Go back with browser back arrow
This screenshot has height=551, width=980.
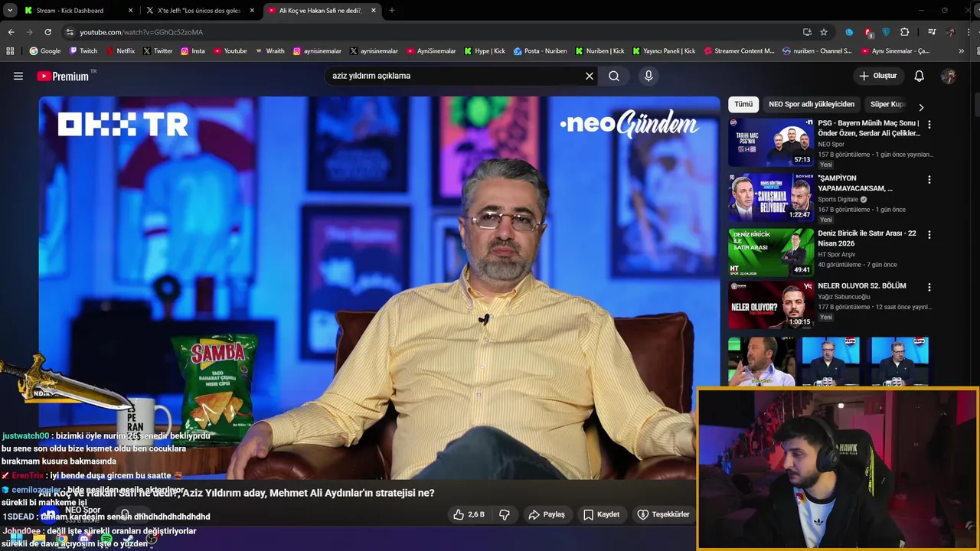(11, 32)
